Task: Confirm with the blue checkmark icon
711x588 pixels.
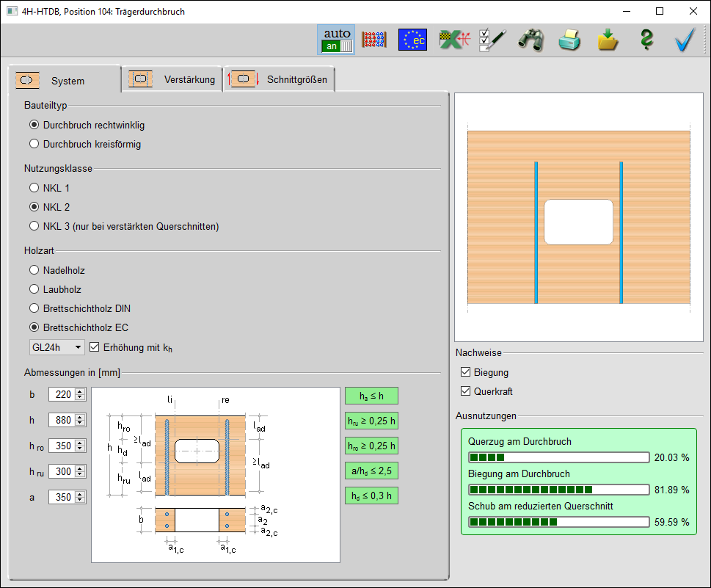Action: 685,40
